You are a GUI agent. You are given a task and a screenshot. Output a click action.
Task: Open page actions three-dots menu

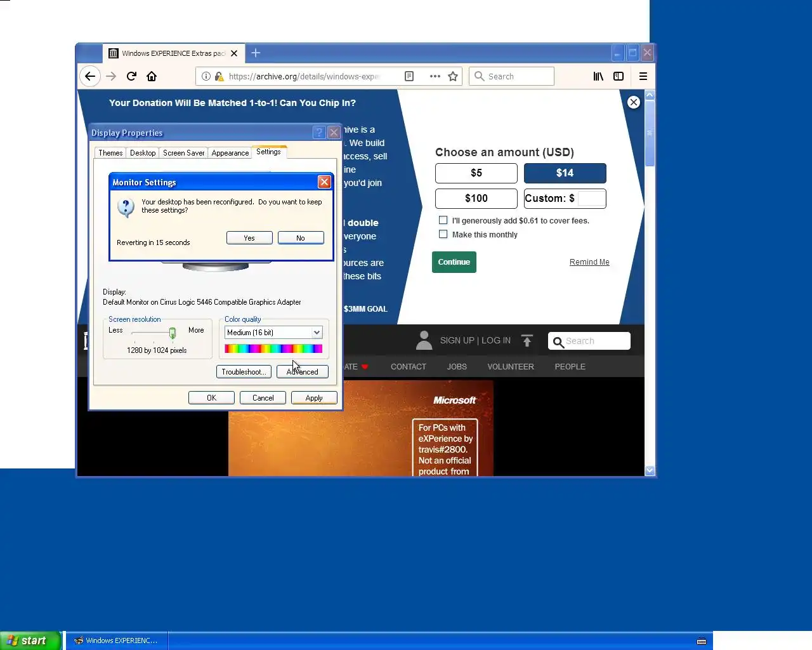435,76
